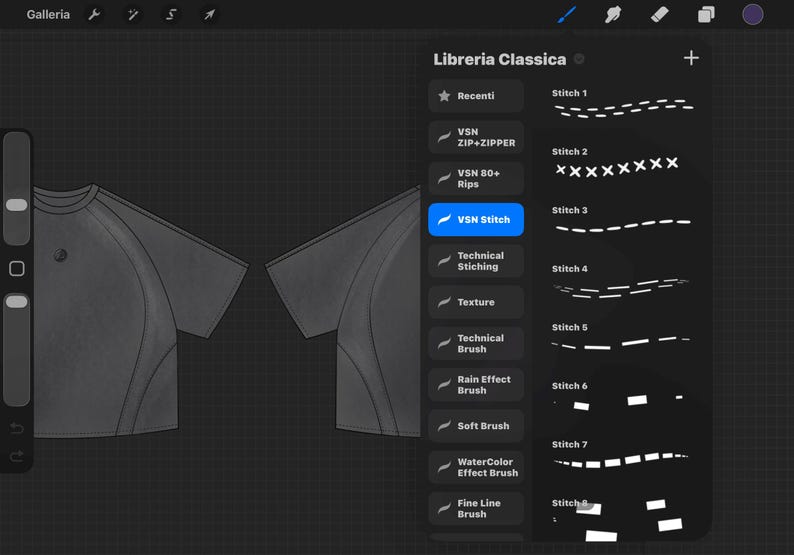Choose the Stitch 4 brush
The width and height of the screenshot is (794, 555).
click(622, 280)
